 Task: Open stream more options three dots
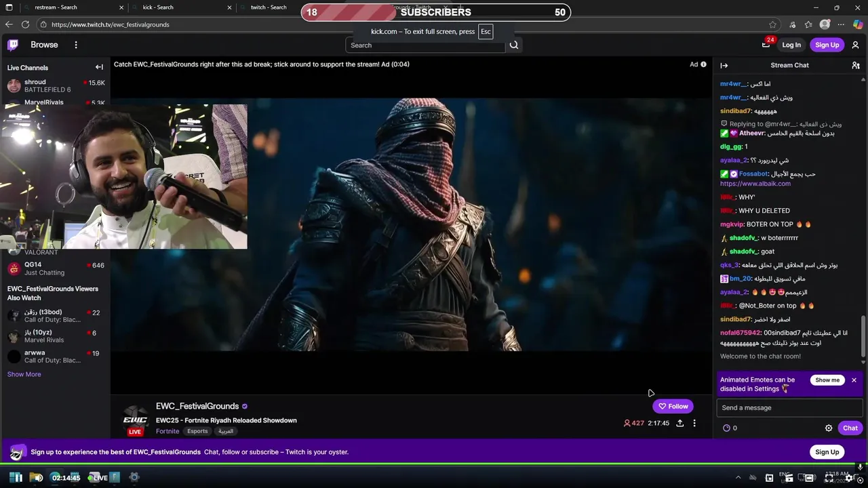(x=694, y=423)
